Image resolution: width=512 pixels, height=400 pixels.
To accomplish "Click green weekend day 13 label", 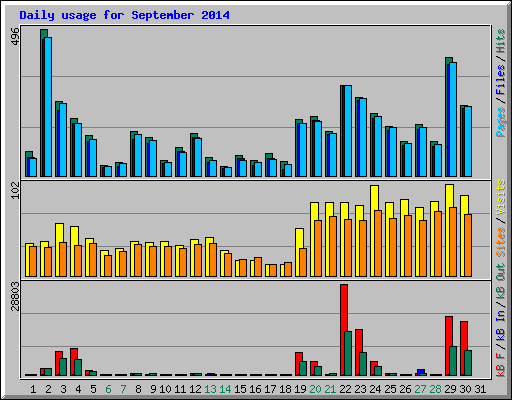I will (x=210, y=389).
